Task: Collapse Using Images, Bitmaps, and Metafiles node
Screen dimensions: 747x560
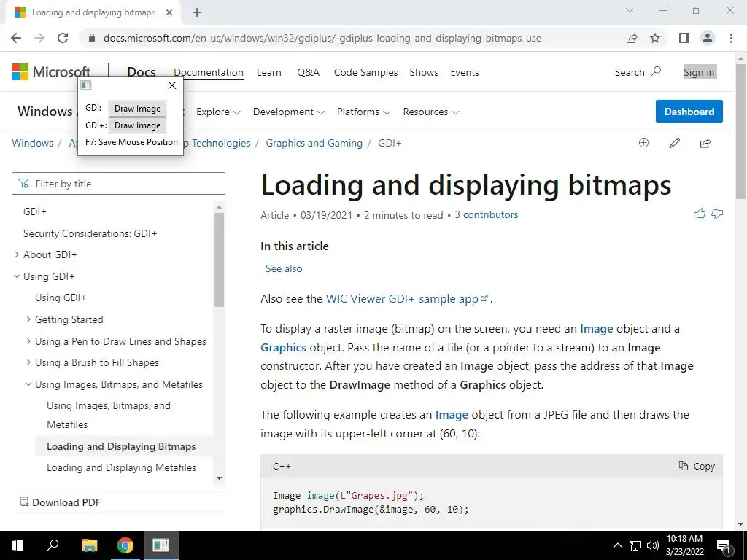Action: pos(28,384)
